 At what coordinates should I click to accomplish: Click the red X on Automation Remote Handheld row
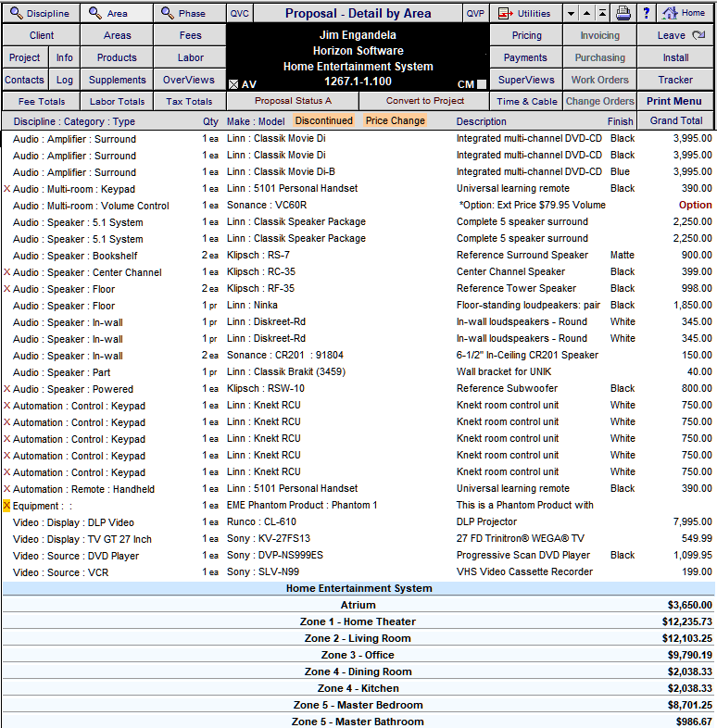click(x=7, y=489)
